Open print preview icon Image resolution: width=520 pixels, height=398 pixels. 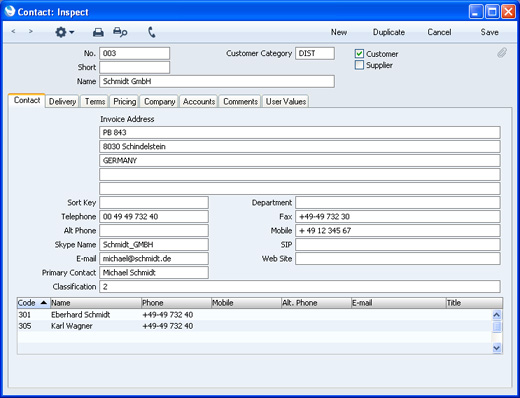click(120, 32)
